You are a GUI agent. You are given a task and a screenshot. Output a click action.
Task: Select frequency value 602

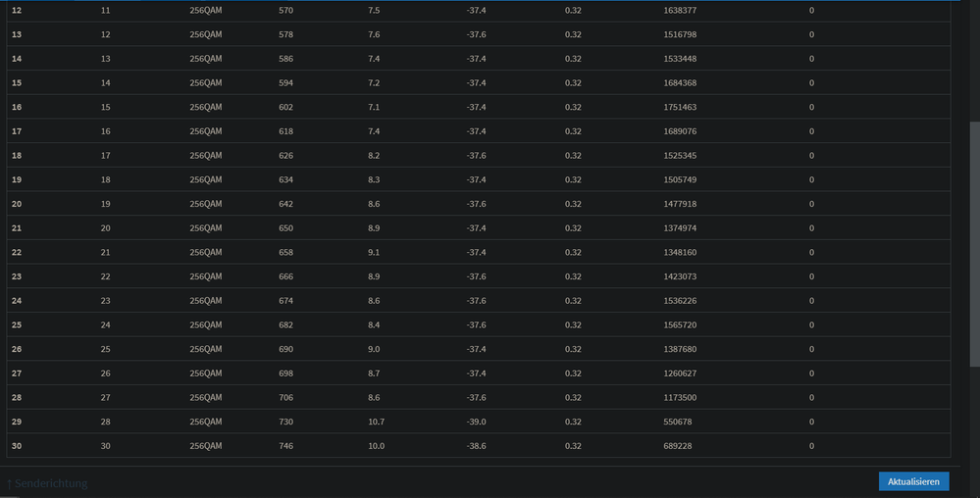[x=285, y=108]
